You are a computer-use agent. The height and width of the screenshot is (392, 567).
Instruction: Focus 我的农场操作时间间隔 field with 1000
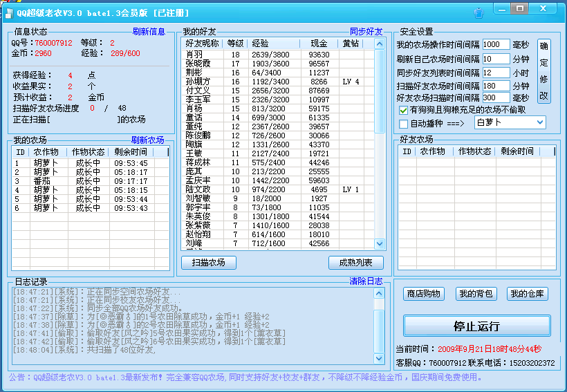point(496,44)
